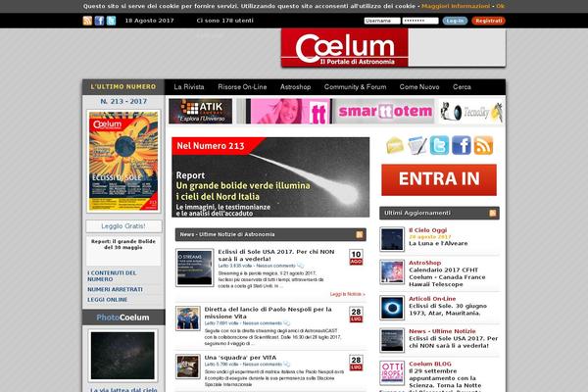The height and width of the screenshot is (392, 588).
Task: Open LEGGI ONLINE link
Action: click(x=108, y=300)
